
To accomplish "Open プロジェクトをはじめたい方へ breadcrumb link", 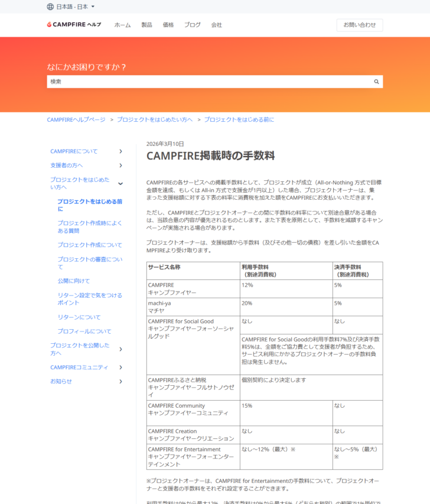I will point(155,119).
